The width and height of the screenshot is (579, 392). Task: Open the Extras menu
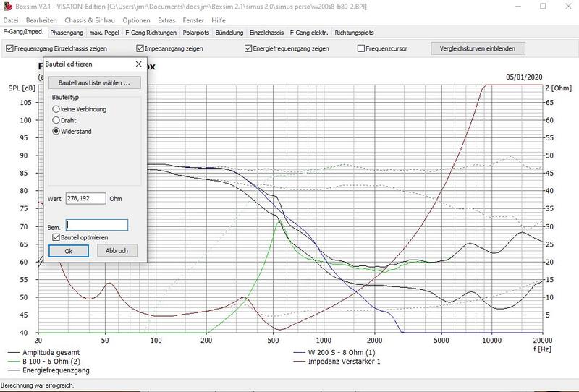pyautogui.click(x=168, y=20)
